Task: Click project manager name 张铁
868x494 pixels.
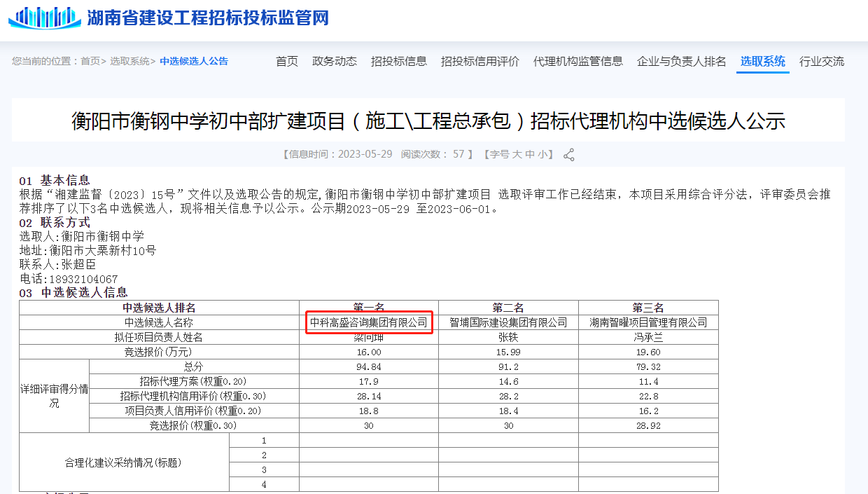Action: point(508,337)
